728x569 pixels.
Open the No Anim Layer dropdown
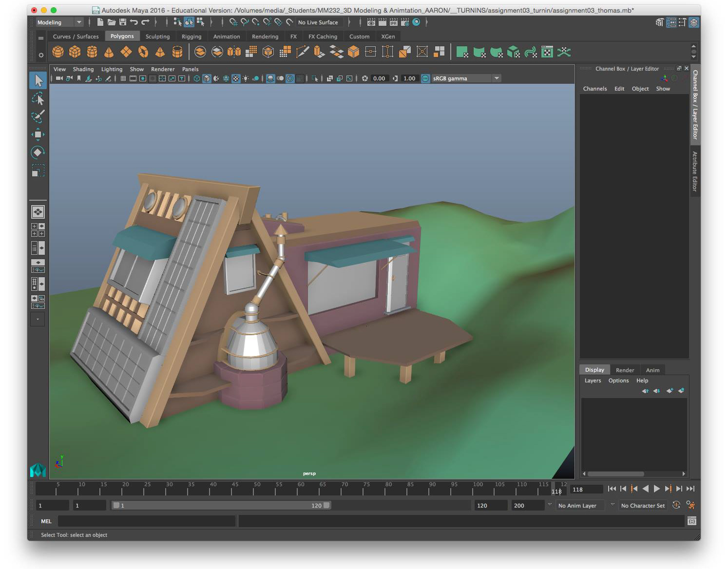coord(580,506)
